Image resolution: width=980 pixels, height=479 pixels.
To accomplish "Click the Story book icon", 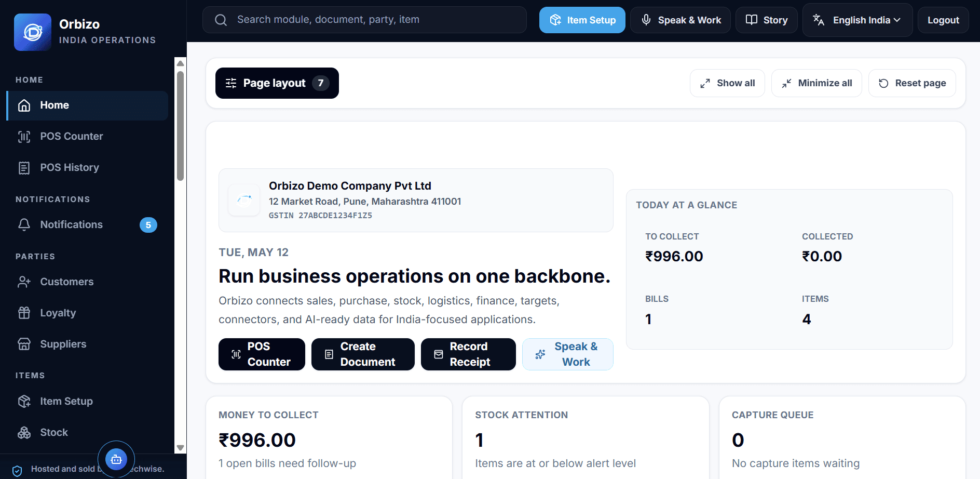I will click(752, 20).
